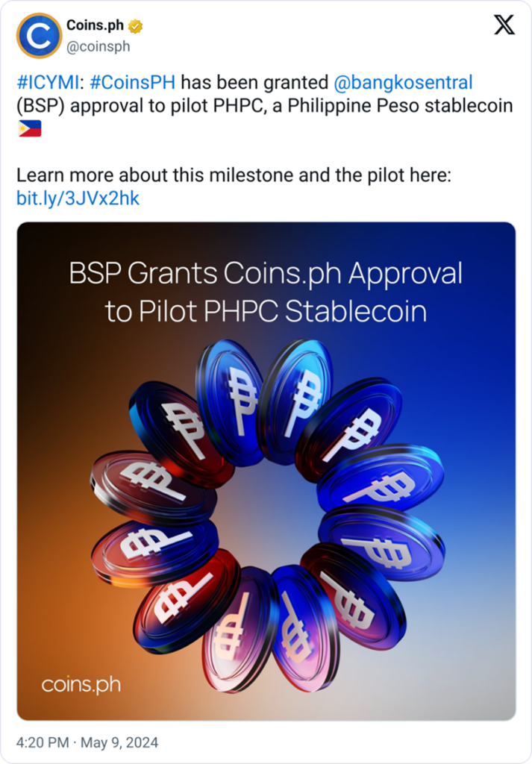
Task: Open the 4:20 PM May 9, 2024 timestamp
Action: (x=87, y=743)
